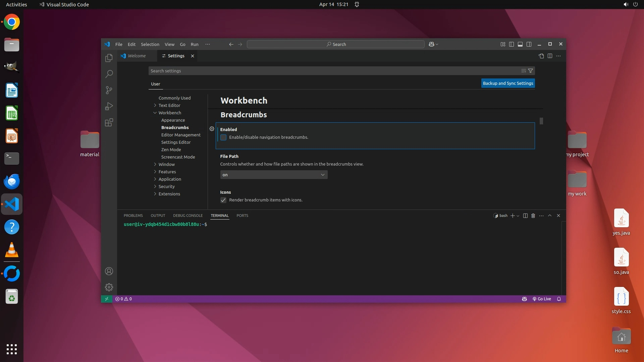Viewport: 644px width, 362px height.
Task: Split the terminal with split icon
Action: [x=525, y=216]
